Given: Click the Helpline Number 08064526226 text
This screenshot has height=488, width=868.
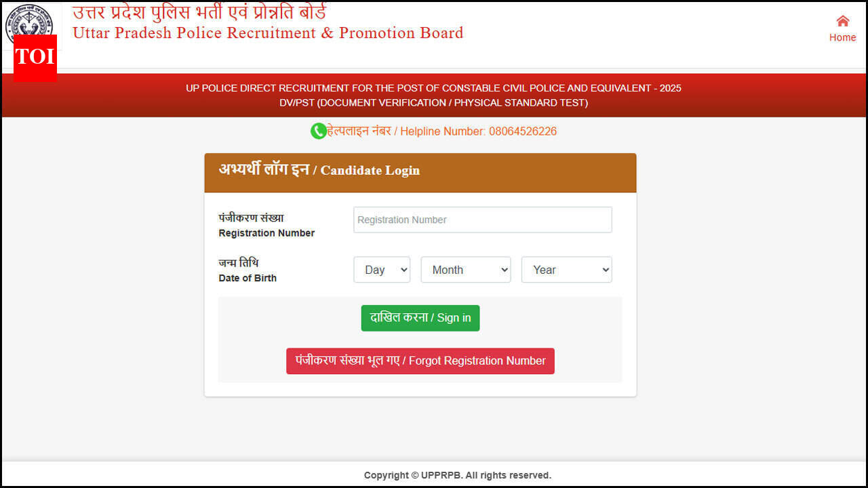Looking at the screenshot, I should pos(441,131).
